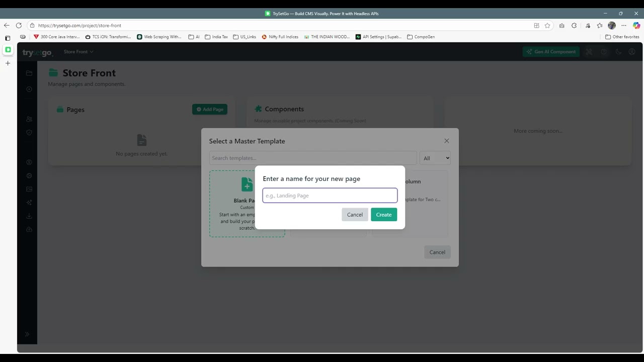644x362 pixels.
Task: Open the browser profile avatar
Action: coord(612,25)
